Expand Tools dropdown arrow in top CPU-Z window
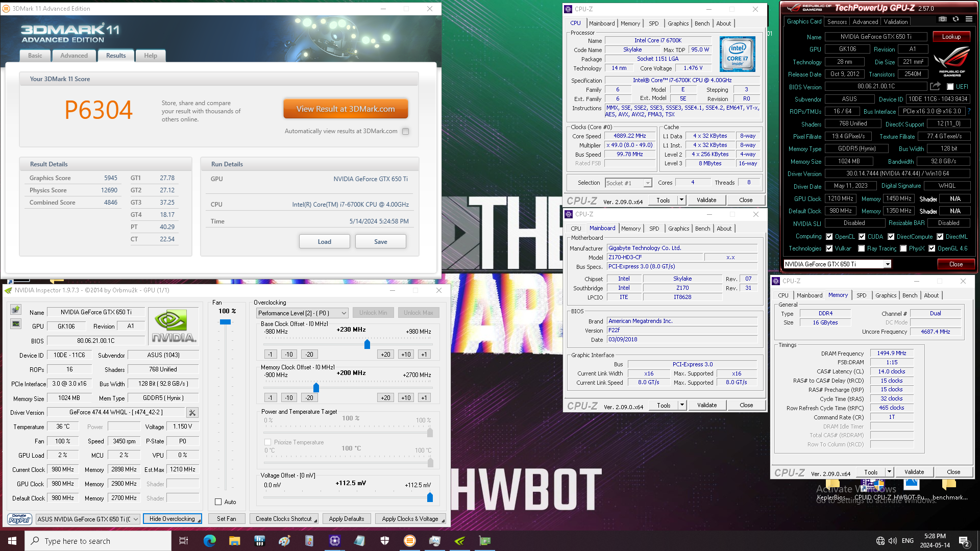The width and height of the screenshot is (980, 551). pos(681,200)
